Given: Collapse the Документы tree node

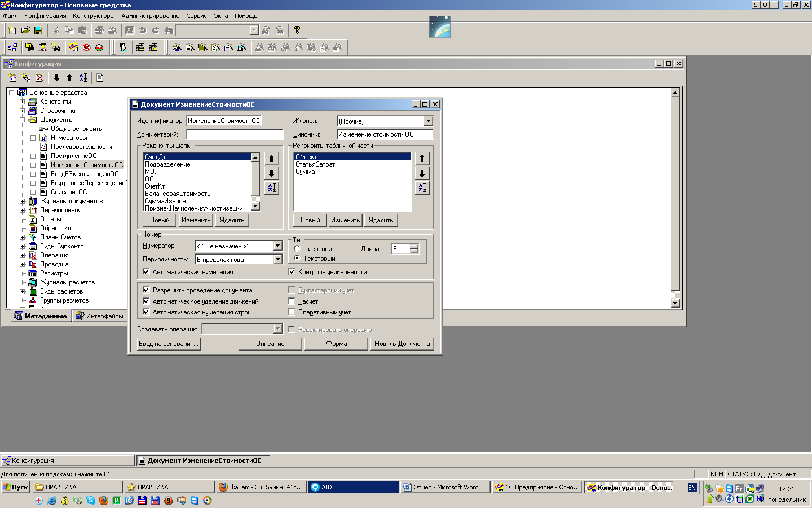Looking at the screenshot, I should click(23, 120).
